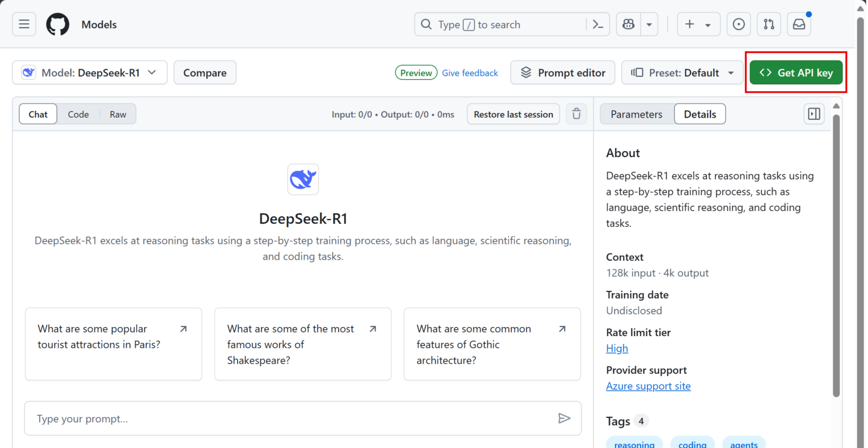Viewport: 868px width, 448px height.
Task: Open the Copilot dropdown arrow
Action: coord(649,24)
